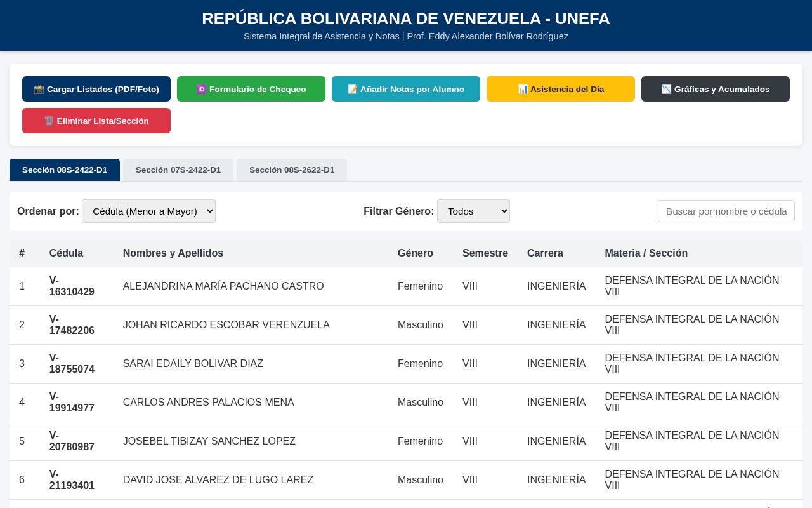Viewport: 812px width, 508px height.
Task: Click the Carrera column header
Action: (x=545, y=253)
